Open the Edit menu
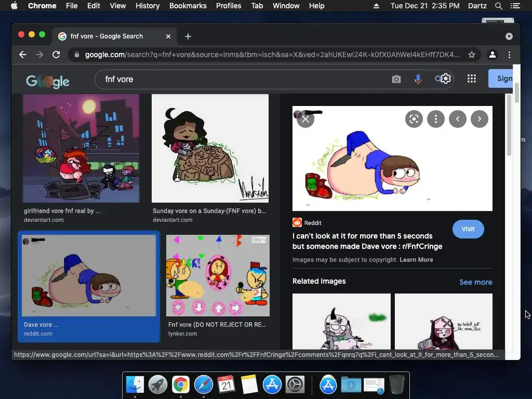Screen dimensions: 532x399 click(94, 6)
